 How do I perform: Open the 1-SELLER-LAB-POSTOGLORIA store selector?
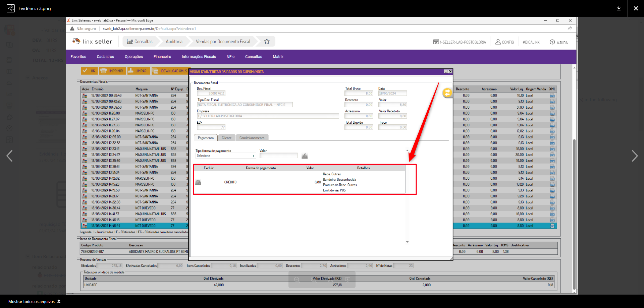click(x=460, y=42)
